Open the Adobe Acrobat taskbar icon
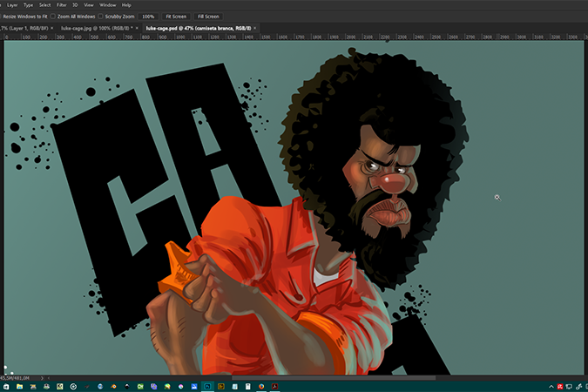 275,387
